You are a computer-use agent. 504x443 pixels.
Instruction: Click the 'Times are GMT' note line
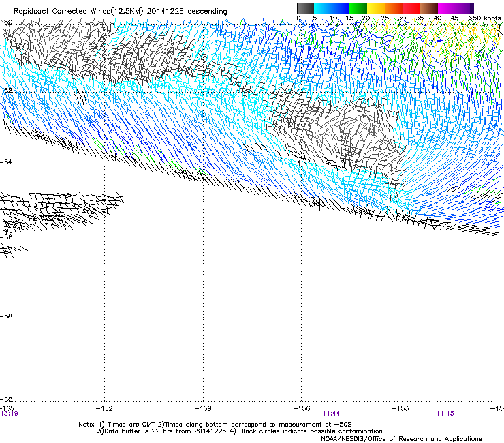[x=215, y=425]
